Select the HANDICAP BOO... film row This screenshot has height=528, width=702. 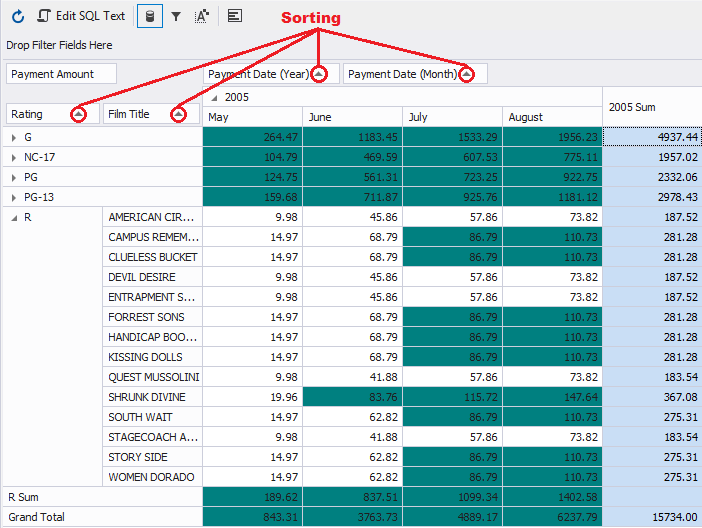(153, 337)
